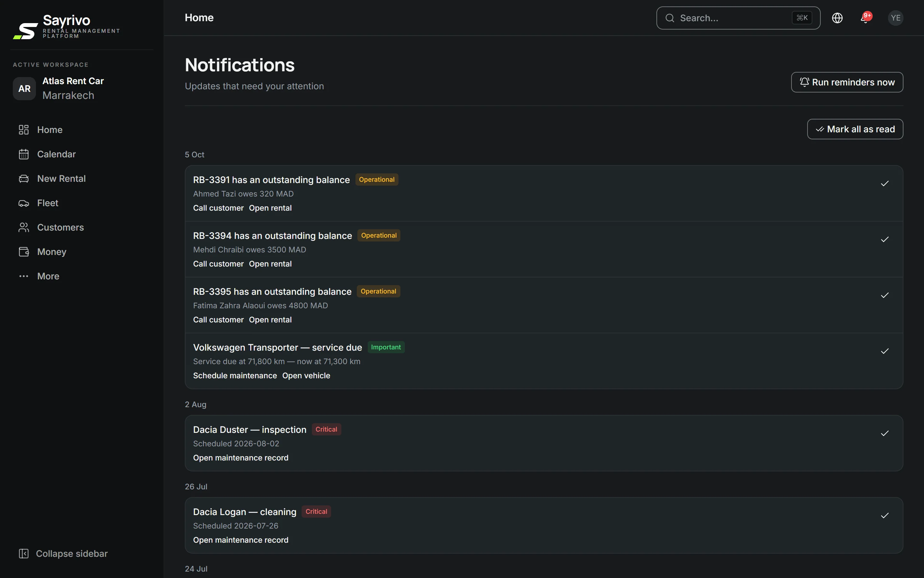Schedule maintenance for Volkswagen Transporter
924x578 pixels.
point(235,375)
